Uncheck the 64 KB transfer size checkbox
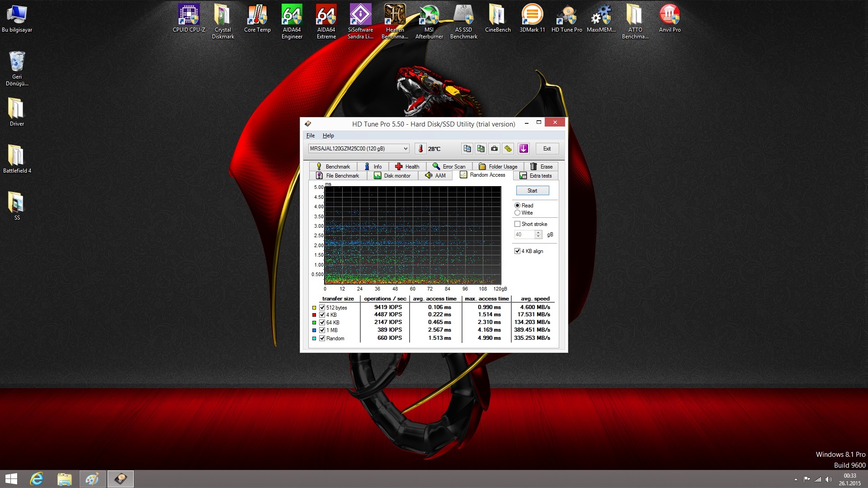The height and width of the screenshot is (488, 868). 322,323
